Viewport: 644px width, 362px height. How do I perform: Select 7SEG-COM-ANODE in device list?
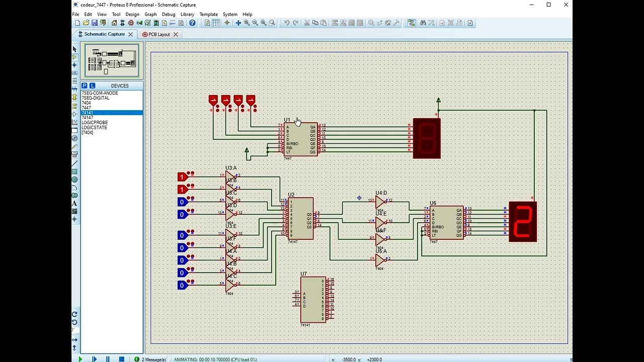[x=112, y=93]
